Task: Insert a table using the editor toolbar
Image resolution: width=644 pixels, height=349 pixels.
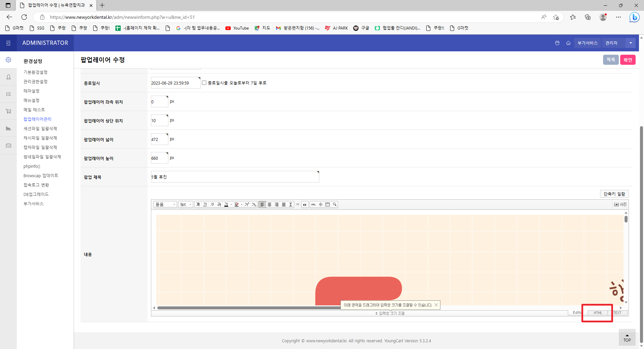Action: [328, 204]
